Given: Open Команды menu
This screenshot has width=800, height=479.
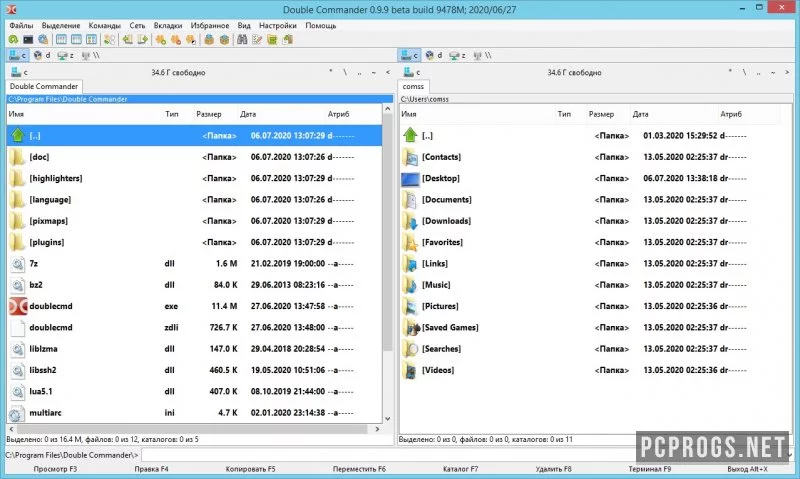Looking at the screenshot, I should click(x=105, y=26).
